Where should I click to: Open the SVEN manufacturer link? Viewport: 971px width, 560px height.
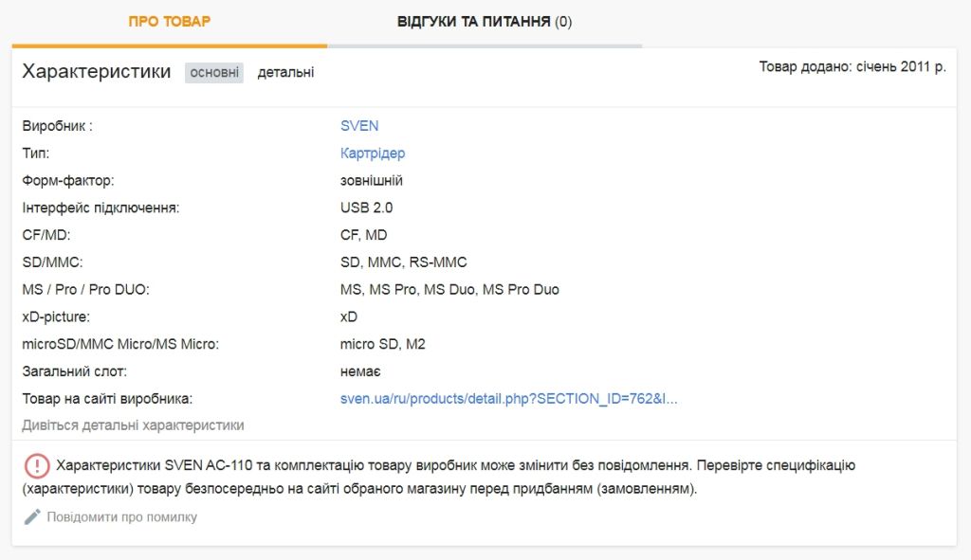click(359, 126)
